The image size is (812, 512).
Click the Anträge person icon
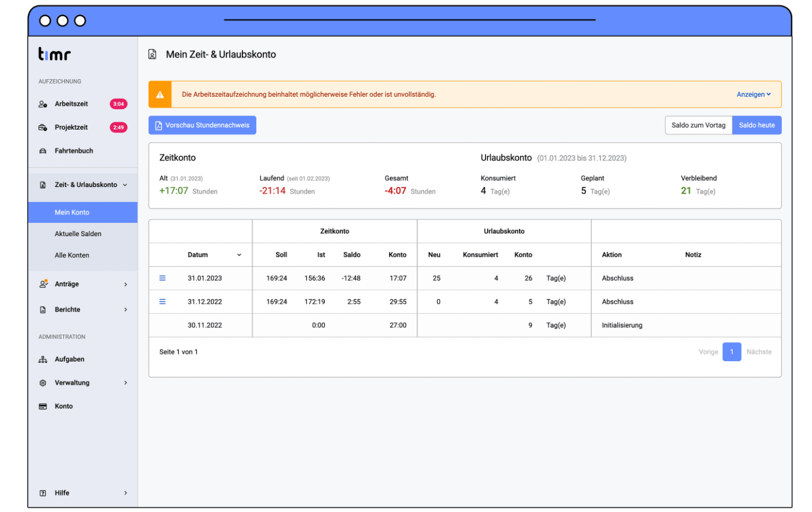pyautogui.click(x=43, y=284)
